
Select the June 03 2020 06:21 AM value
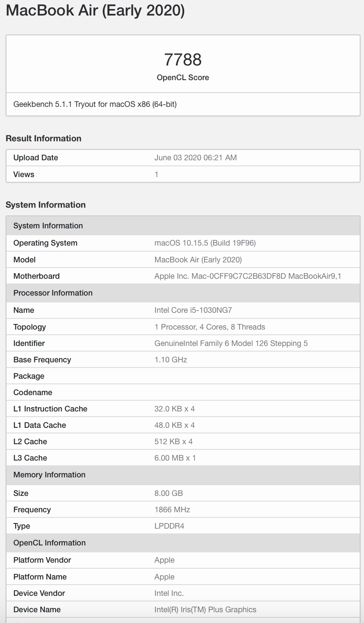(195, 158)
